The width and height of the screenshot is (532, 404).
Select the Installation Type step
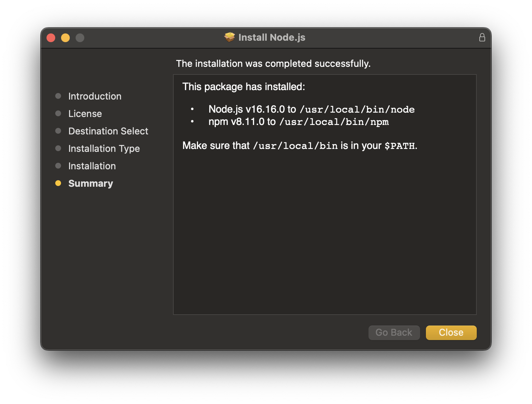[104, 149]
